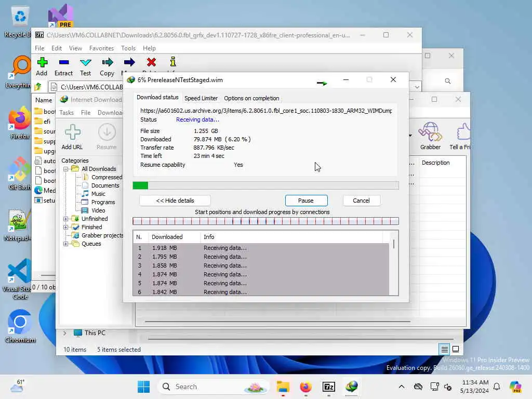Viewport: 532px width, 399px height.
Task: Open Visual Studio Preview desktop icon
Action: (61, 16)
